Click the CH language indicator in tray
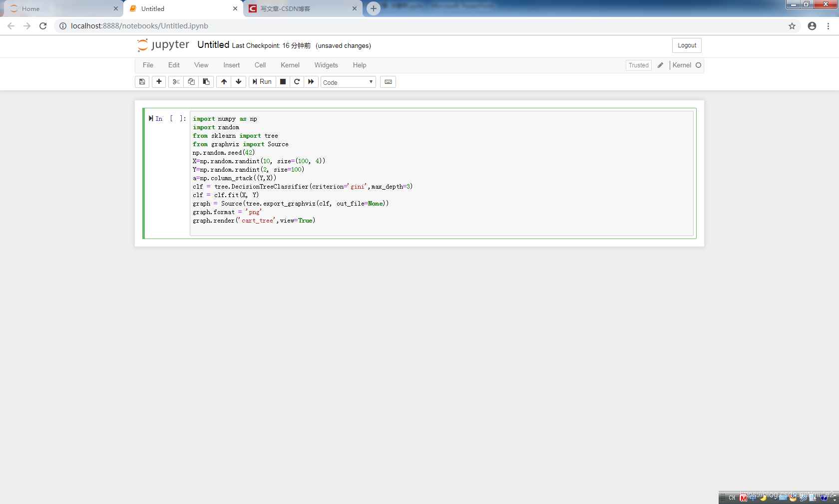The image size is (839, 504). (732, 498)
